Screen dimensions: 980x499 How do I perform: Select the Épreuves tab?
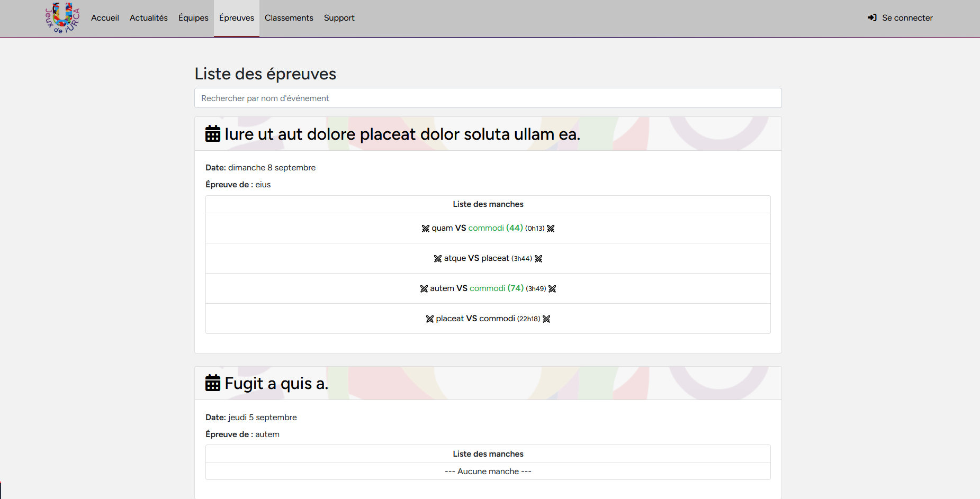[x=236, y=18]
